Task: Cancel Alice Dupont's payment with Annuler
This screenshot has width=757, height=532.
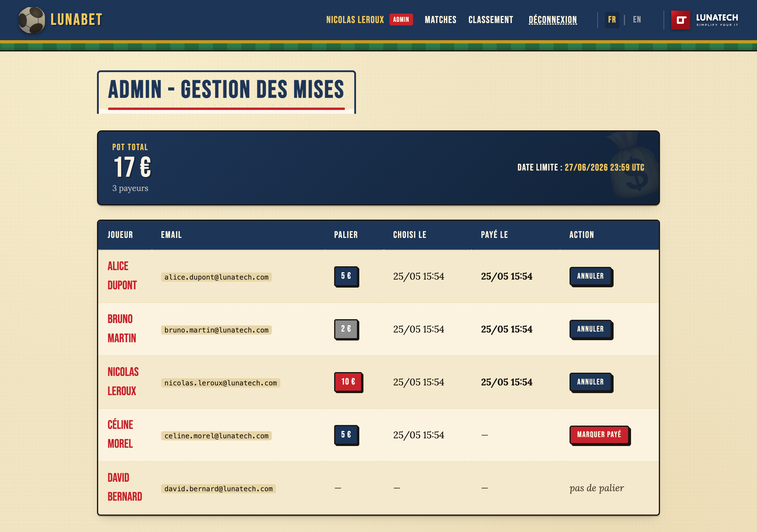Action: 591,276
